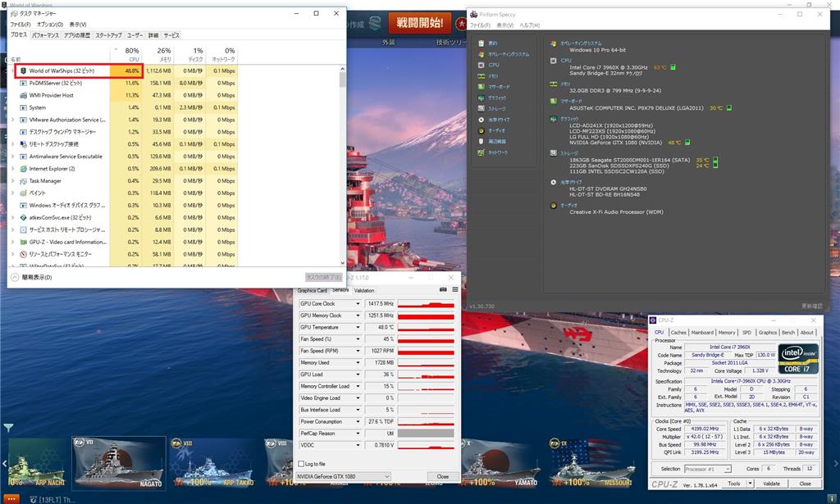Click the GPU-Z screenshot camera icon
This screenshot has width=840, height=504.
point(443,289)
